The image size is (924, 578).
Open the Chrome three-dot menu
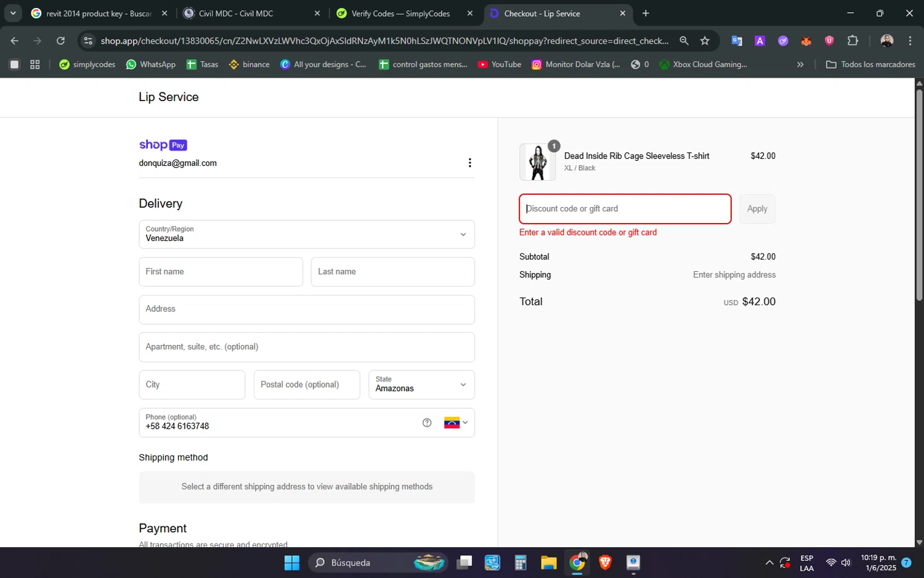point(910,41)
